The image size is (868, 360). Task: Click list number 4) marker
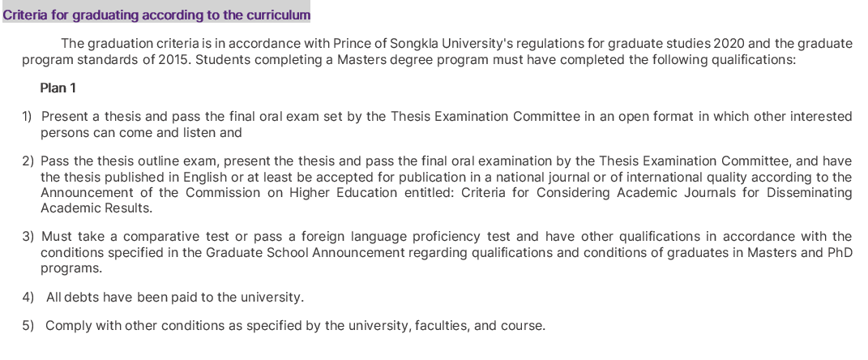[28, 298]
